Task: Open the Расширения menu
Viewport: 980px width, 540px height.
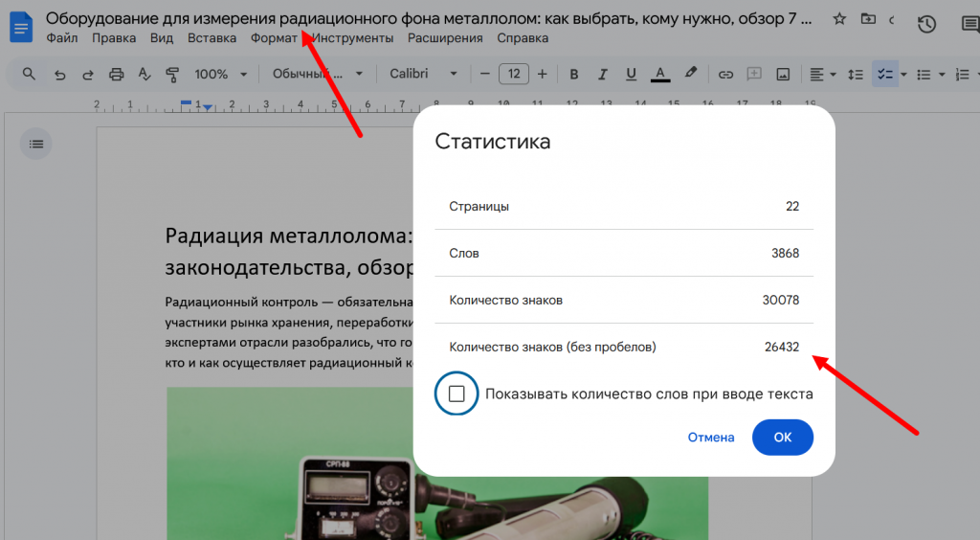Action: [x=445, y=38]
